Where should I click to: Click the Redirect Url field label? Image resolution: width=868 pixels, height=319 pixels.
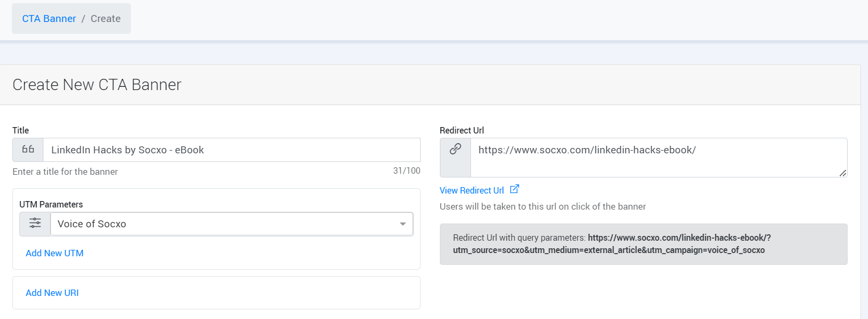tap(461, 130)
